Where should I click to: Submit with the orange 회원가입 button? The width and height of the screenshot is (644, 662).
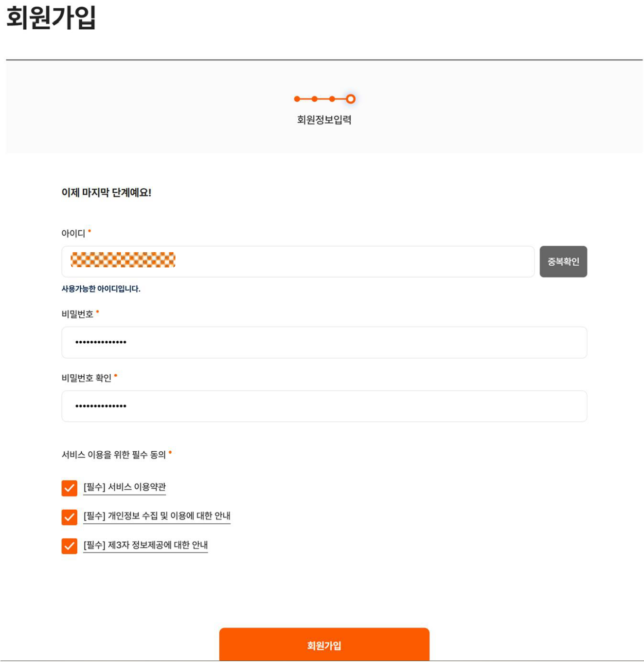click(x=324, y=644)
